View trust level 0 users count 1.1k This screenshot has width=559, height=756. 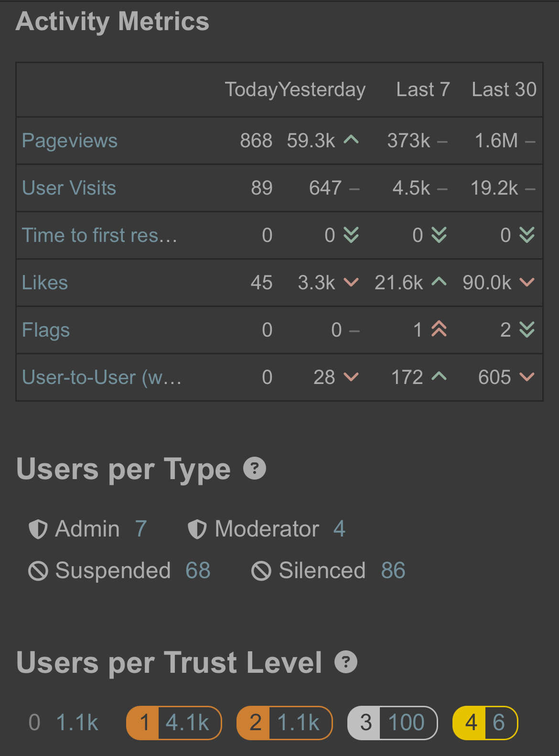(77, 723)
